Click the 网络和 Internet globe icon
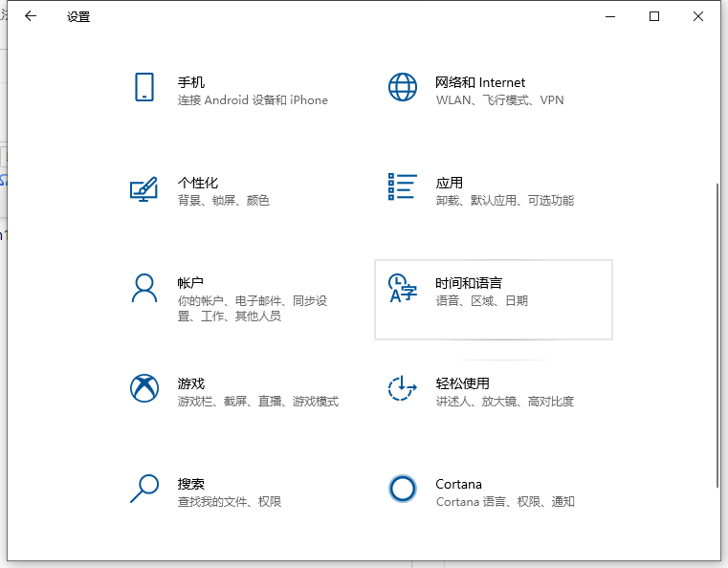The image size is (728, 568). click(x=402, y=87)
